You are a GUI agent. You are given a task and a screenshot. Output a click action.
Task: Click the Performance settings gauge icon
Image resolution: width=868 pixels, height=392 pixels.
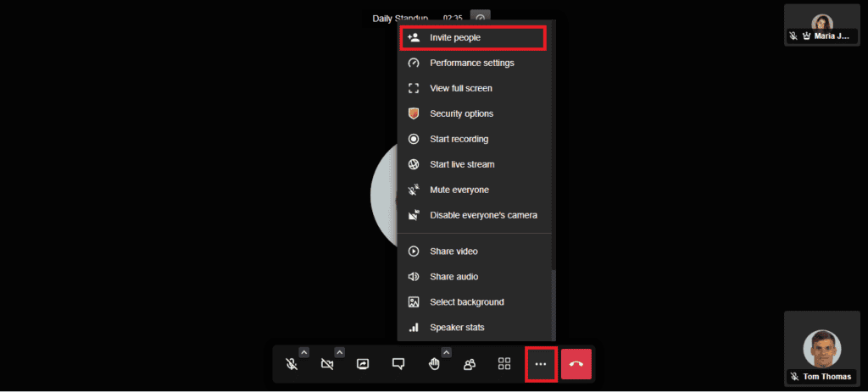[x=414, y=63]
